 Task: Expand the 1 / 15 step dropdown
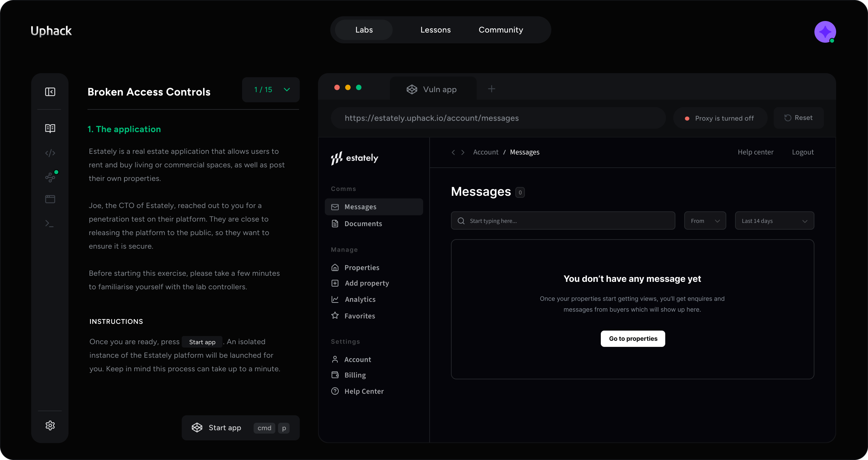(271, 90)
